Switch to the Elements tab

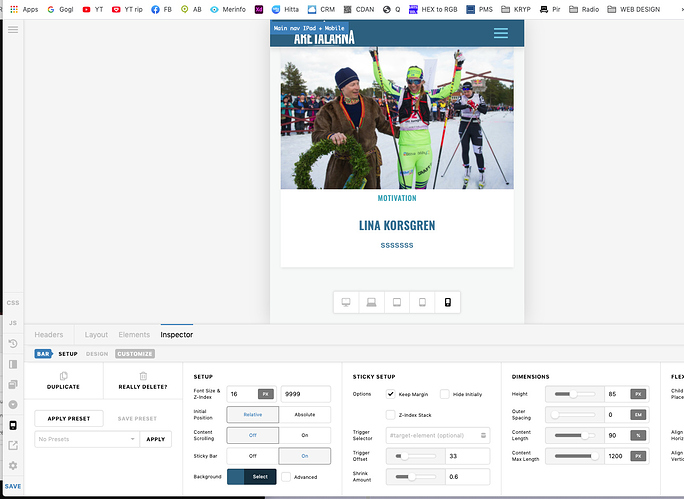[x=134, y=335]
